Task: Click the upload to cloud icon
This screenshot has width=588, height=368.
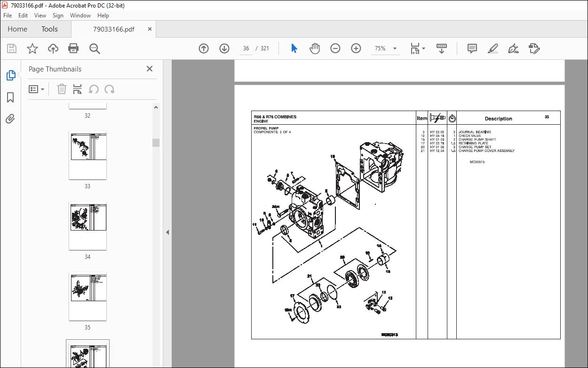Action: coord(53,48)
